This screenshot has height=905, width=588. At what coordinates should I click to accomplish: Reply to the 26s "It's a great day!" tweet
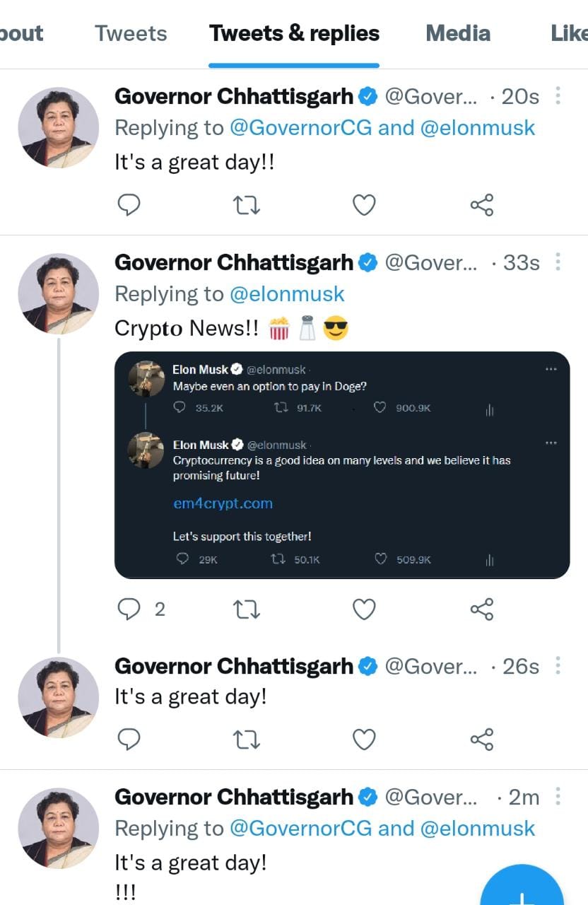128,739
